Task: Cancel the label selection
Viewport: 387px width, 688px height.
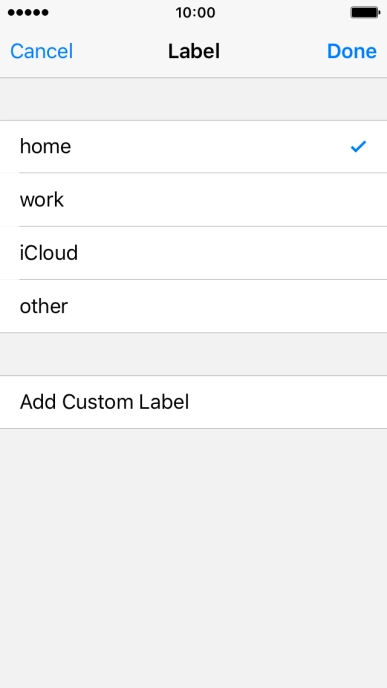Action: tap(42, 51)
